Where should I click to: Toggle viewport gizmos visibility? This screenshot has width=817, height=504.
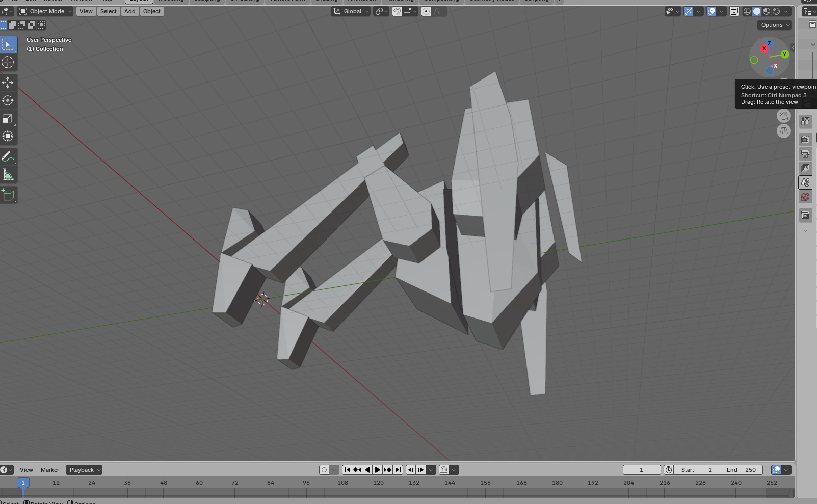pyautogui.click(x=689, y=11)
